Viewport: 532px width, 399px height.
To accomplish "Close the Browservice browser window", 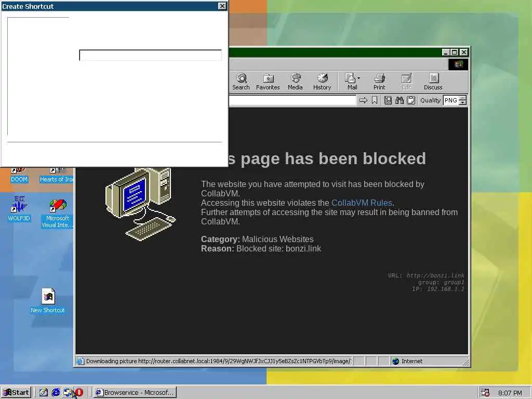I will pyautogui.click(x=463, y=52).
